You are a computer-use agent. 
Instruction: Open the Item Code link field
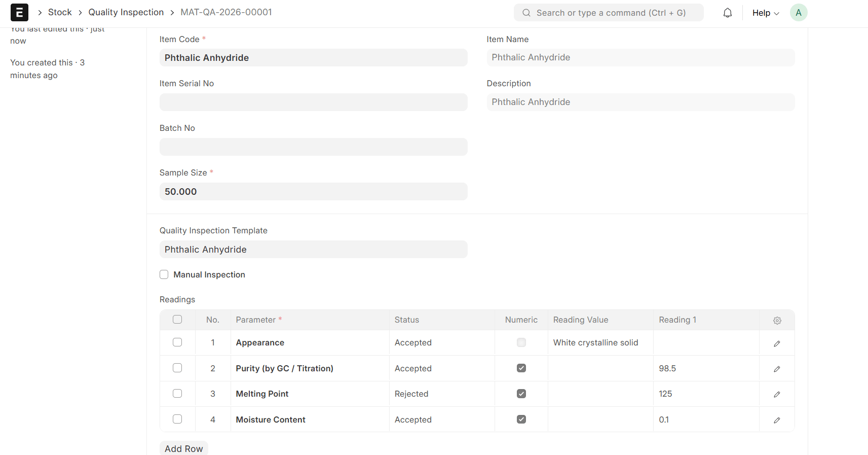(313, 58)
